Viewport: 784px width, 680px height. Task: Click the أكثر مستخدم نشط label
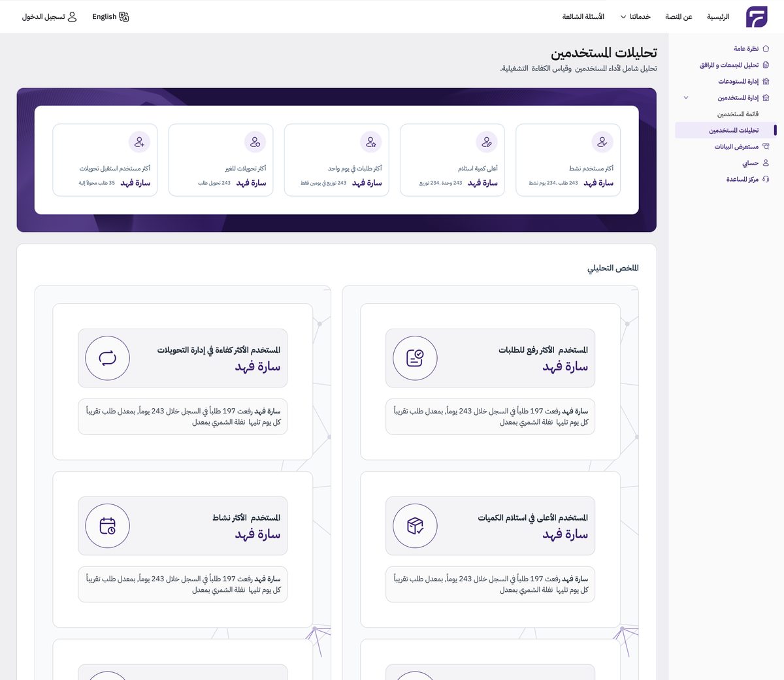coord(591,169)
